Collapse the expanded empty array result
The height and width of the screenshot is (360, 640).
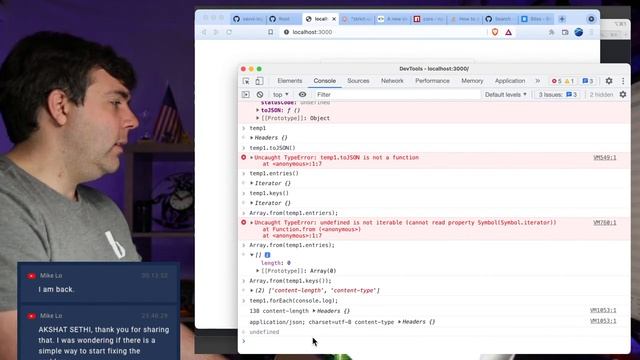pyautogui.click(x=252, y=255)
